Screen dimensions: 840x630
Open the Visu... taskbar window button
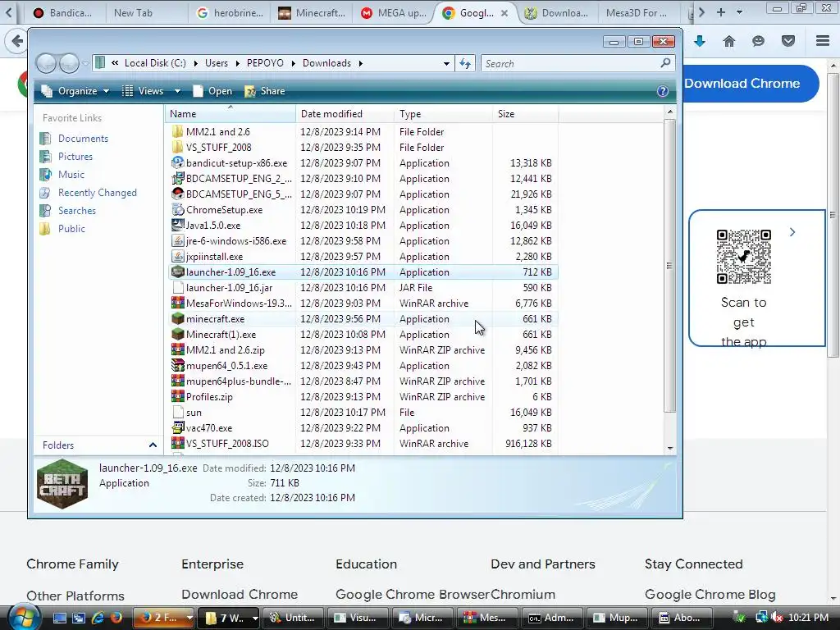pos(356,618)
